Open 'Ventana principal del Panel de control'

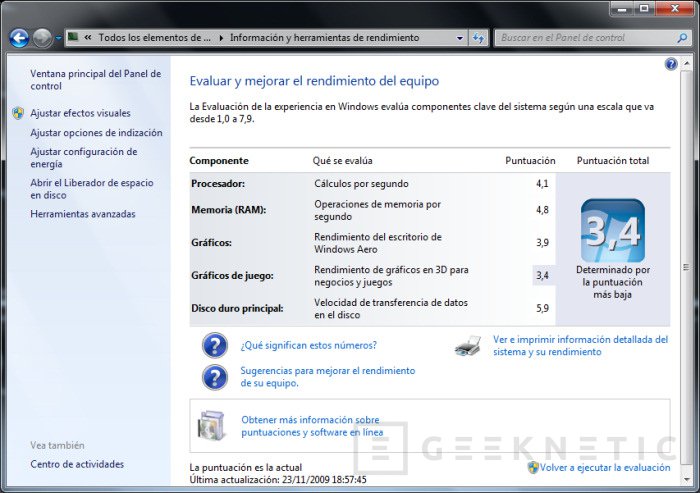tap(96, 80)
